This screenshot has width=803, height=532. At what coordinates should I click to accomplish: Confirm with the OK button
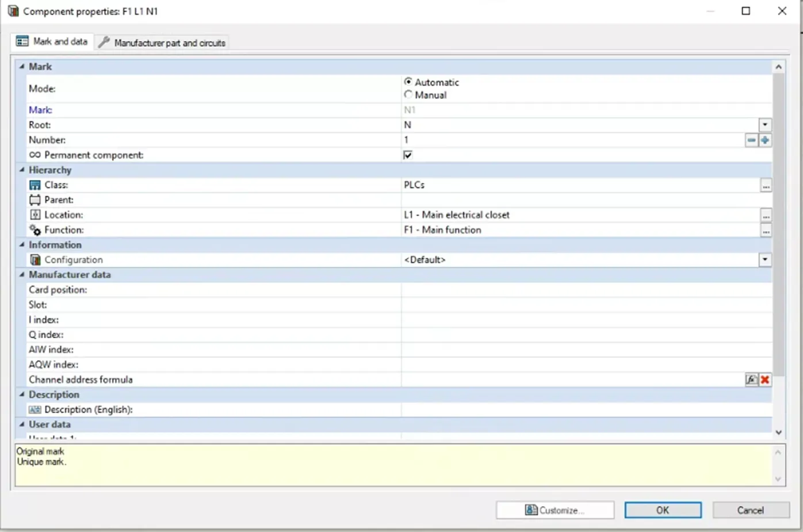pos(663,510)
